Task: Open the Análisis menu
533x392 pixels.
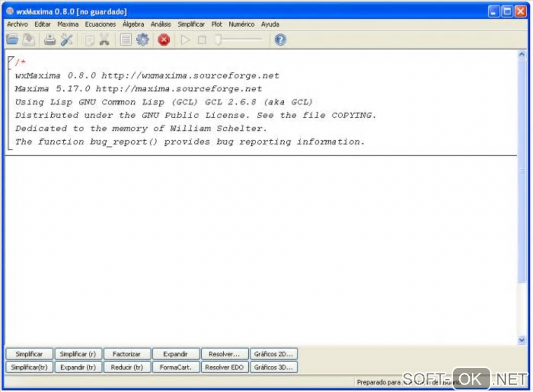Action: pos(161,24)
